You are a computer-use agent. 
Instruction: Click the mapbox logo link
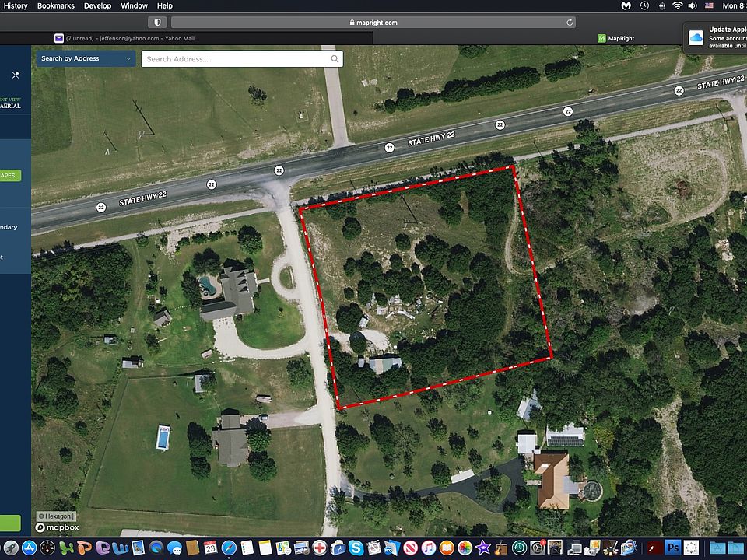57,527
